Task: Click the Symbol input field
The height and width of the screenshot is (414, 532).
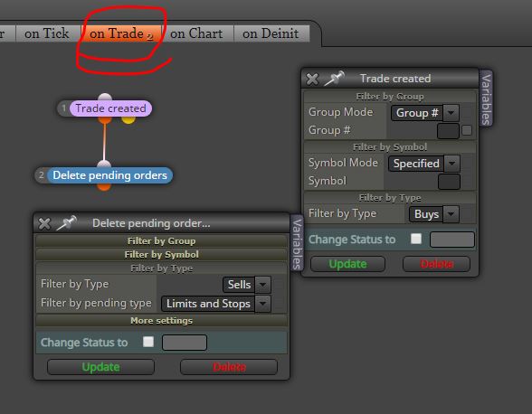Action: click(449, 182)
